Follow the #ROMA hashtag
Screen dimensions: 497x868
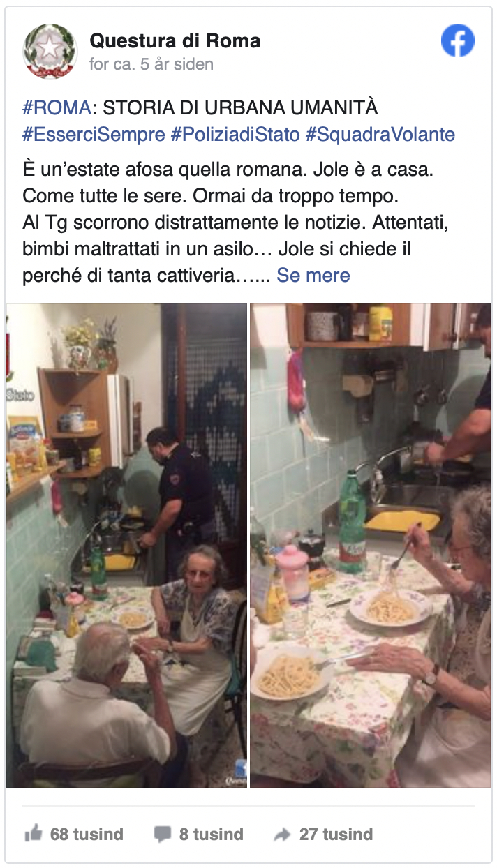[57, 108]
